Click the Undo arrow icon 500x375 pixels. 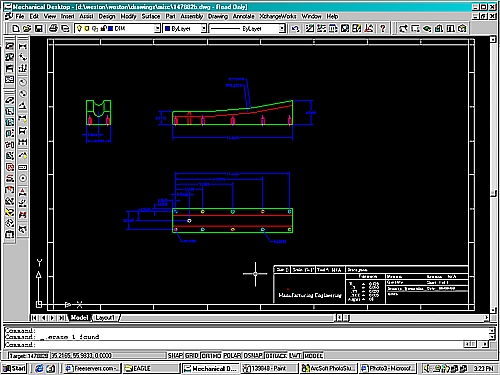click(x=295, y=29)
